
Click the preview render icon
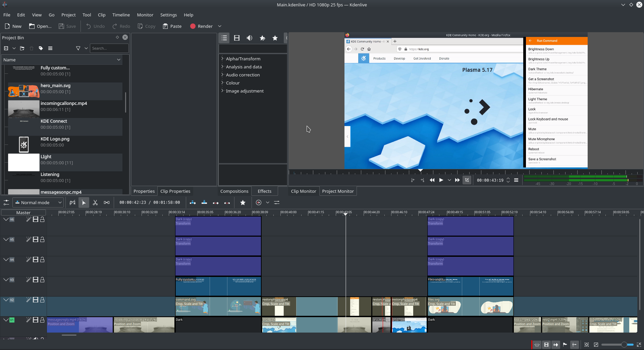[259, 202]
